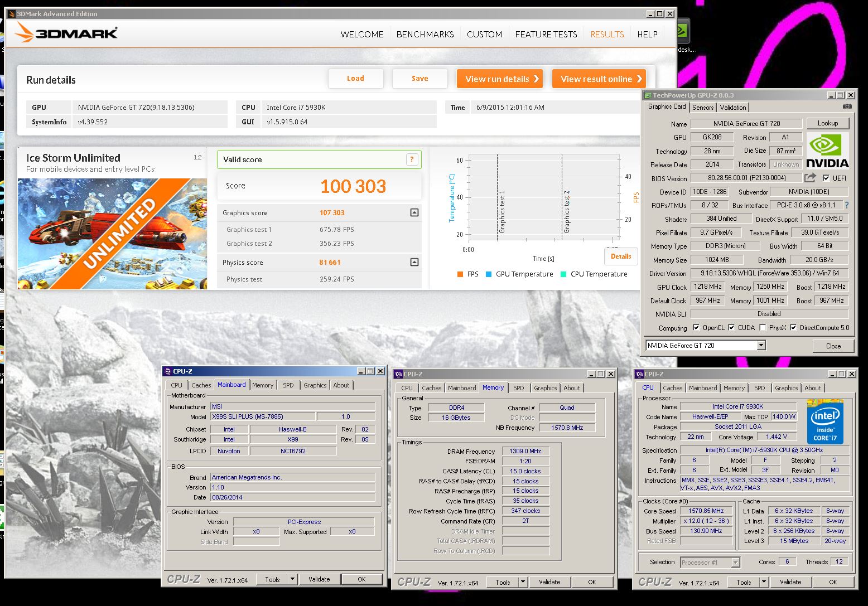Click the Ice Storm Unlimited thumbnail image
Viewport: 868px width, 606px height.
[x=113, y=234]
